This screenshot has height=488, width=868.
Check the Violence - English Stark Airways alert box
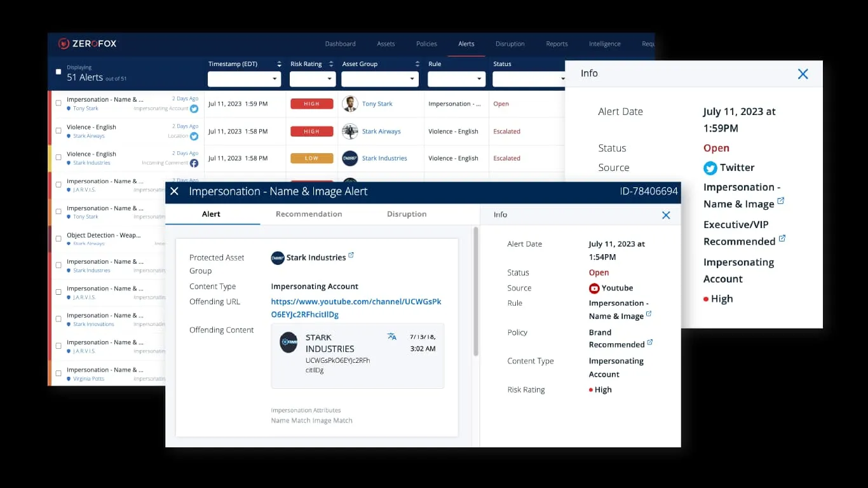pos(58,131)
